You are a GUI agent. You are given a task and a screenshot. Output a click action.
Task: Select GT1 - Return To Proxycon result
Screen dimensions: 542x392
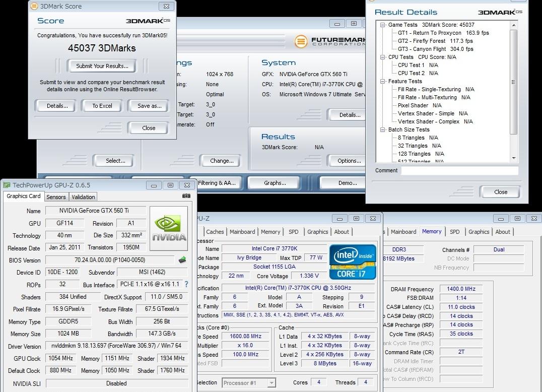tap(443, 33)
